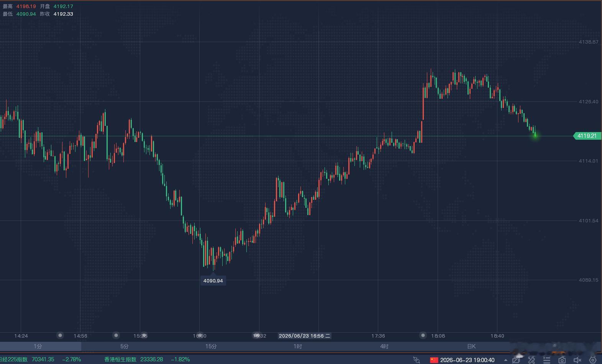This screenshot has height=364, width=602.
Task: Click the 昨收 4192.33 value
Action: click(63, 14)
